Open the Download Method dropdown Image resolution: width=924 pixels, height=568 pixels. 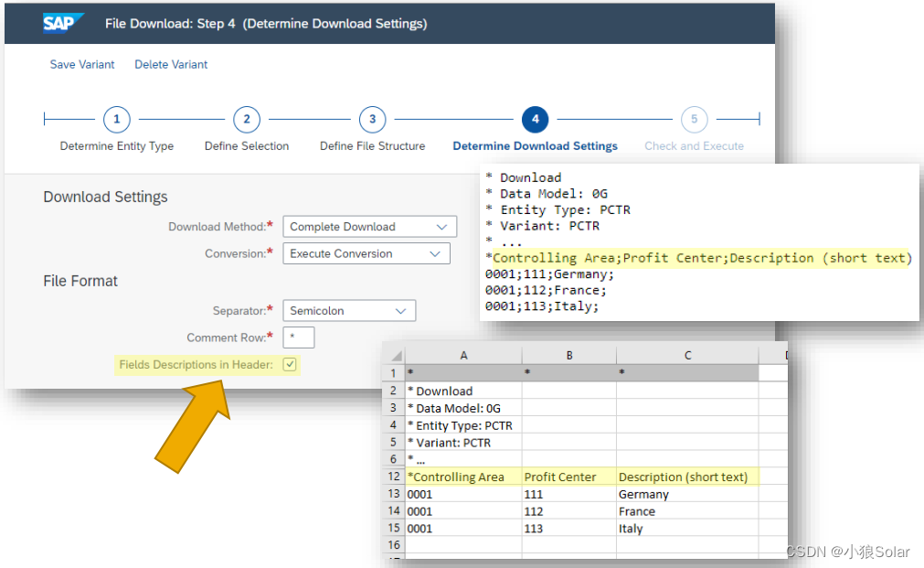click(369, 227)
